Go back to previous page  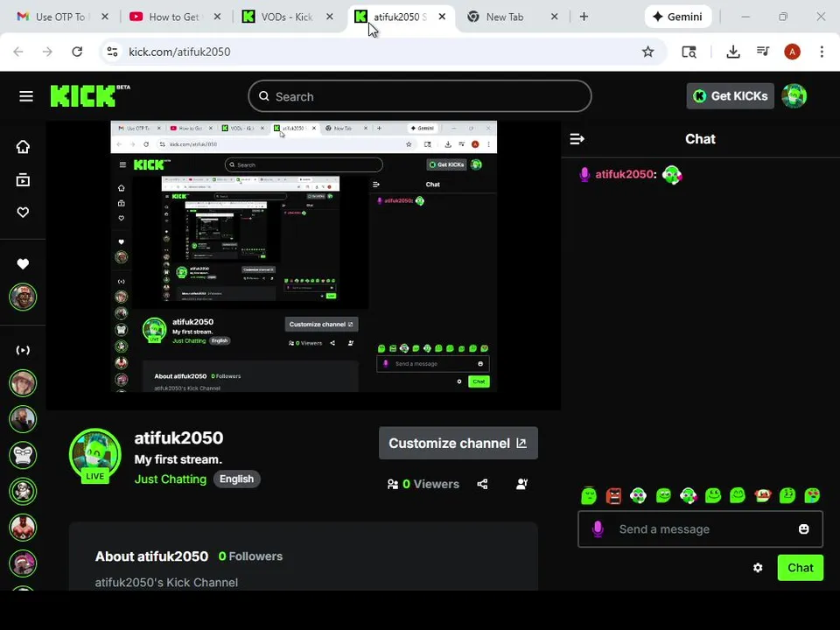tap(18, 52)
